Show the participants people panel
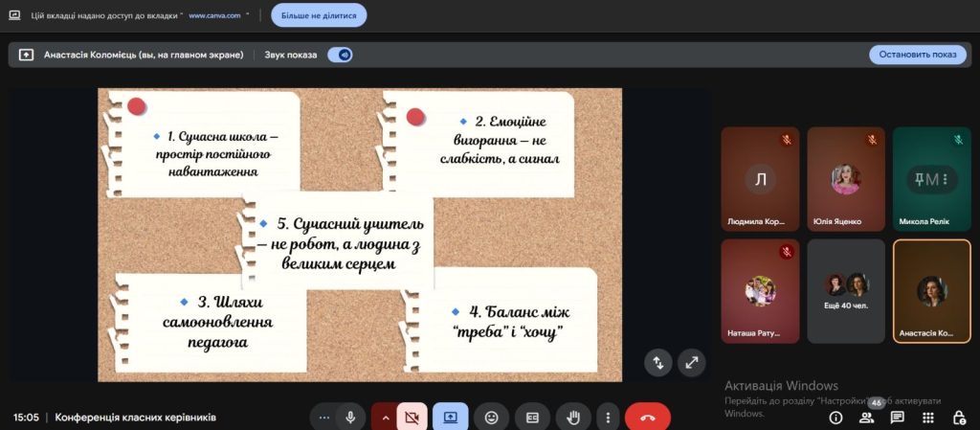Screen dimensions: 980x430 click(866, 418)
